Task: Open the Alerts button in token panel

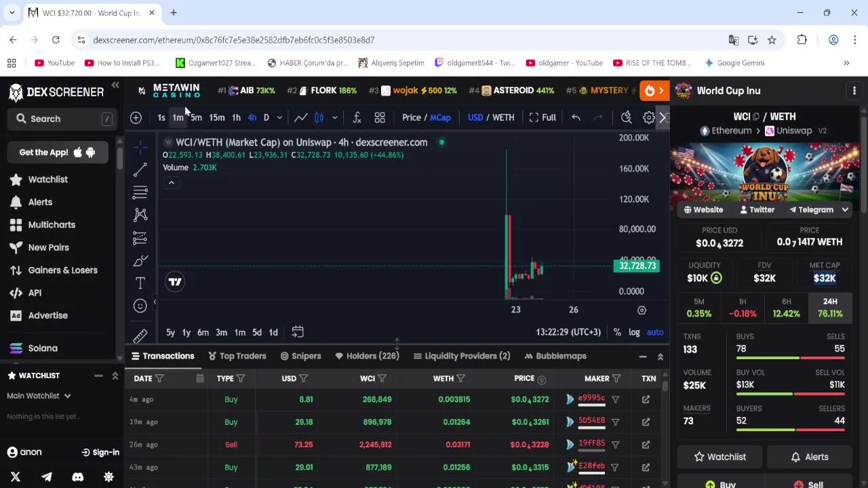Action: [810, 457]
